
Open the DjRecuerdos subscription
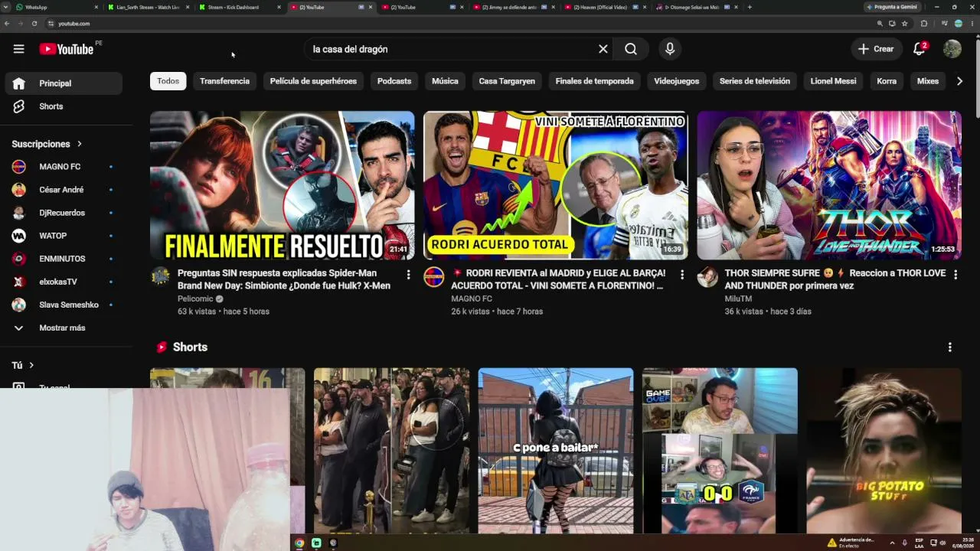[64, 213]
